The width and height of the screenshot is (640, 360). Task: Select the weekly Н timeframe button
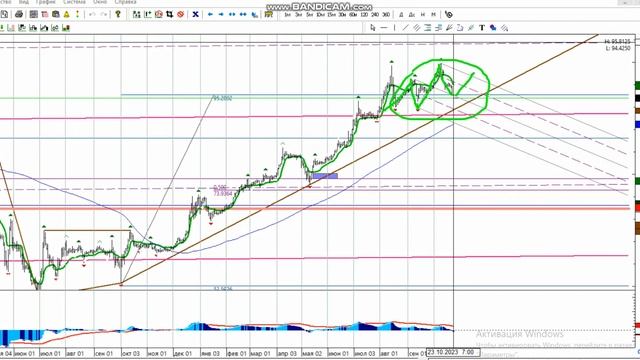point(423,15)
